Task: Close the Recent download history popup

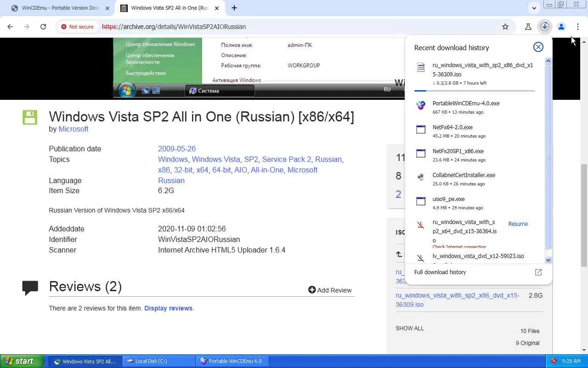Action: tap(538, 47)
